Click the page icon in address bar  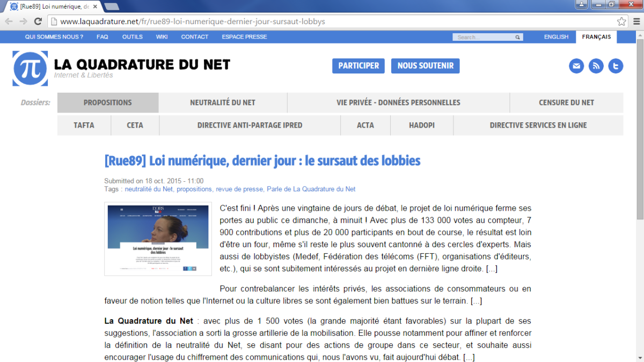54,21
